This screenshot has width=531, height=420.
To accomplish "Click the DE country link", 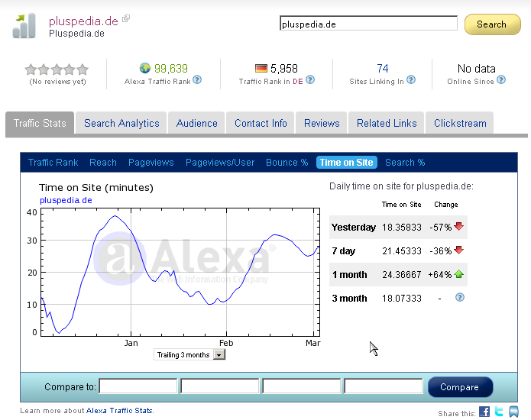I will [298, 82].
